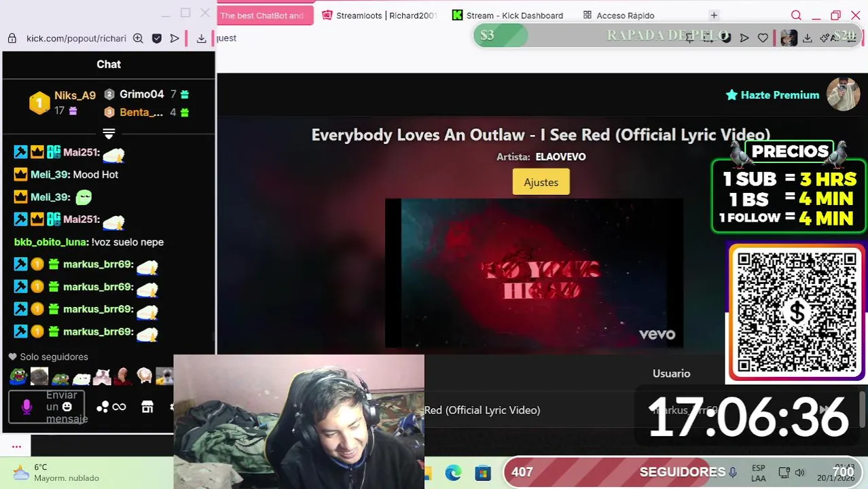Click the user avatar in the main browser toolbar
This screenshot has width=868, height=489.
(789, 38)
